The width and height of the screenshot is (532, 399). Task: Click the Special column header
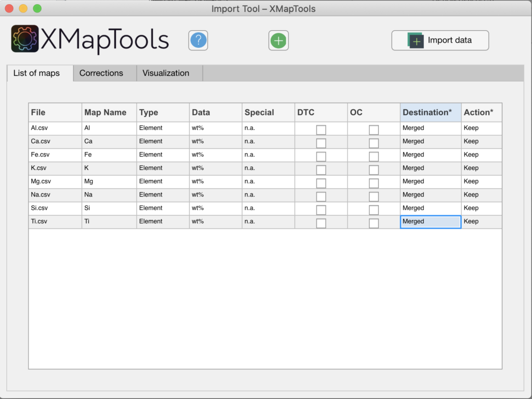click(x=268, y=112)
